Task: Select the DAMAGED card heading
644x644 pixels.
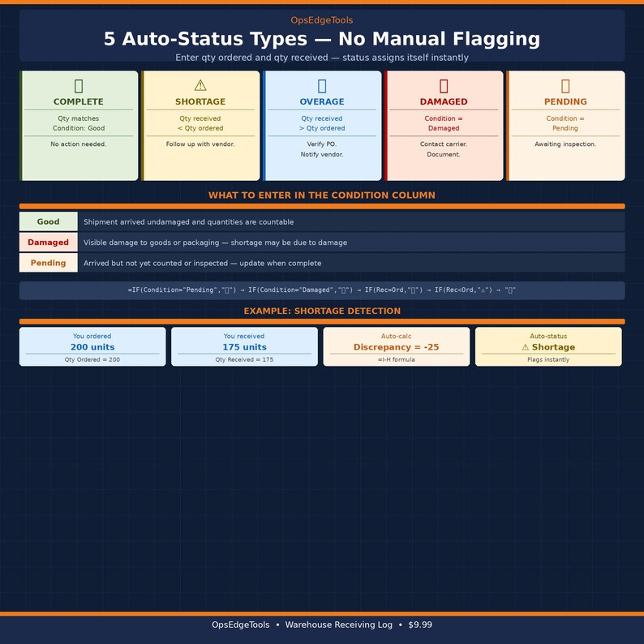Action: point(444,101)
